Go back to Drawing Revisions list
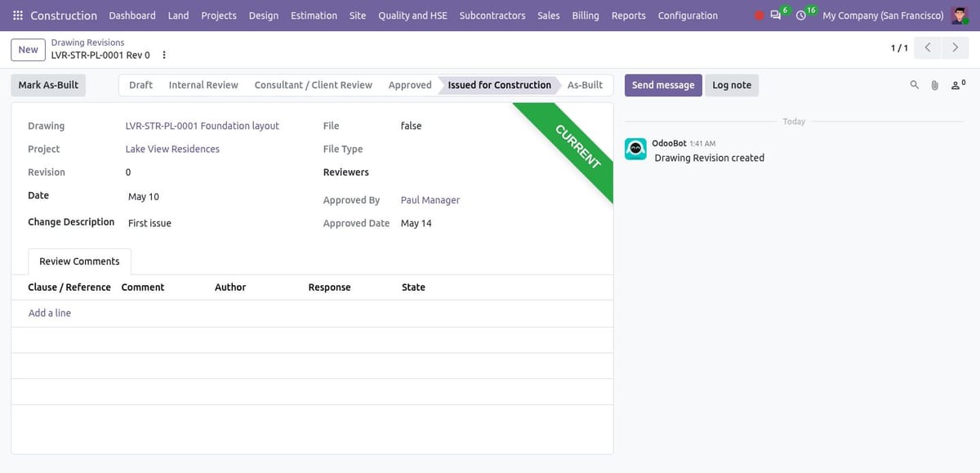The height and width of the screenshot is (473, 980). 87,42
